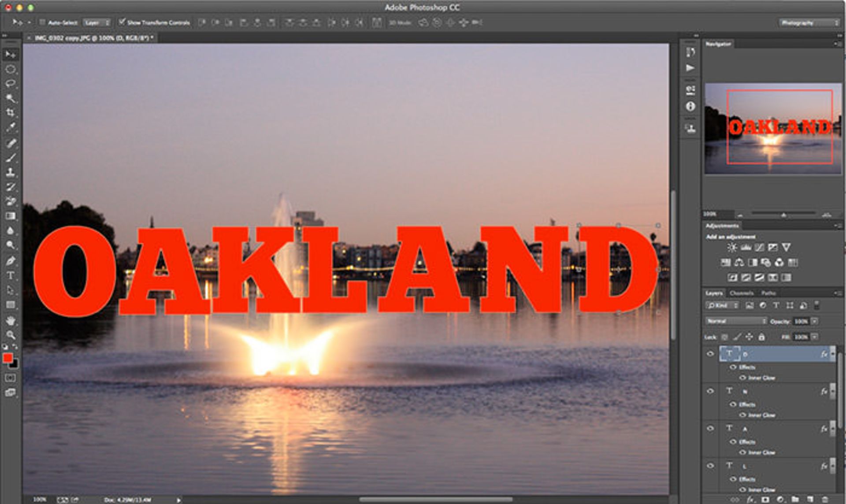
Task: Click the lock all padlock icon
Action: [x=761, y=337]
